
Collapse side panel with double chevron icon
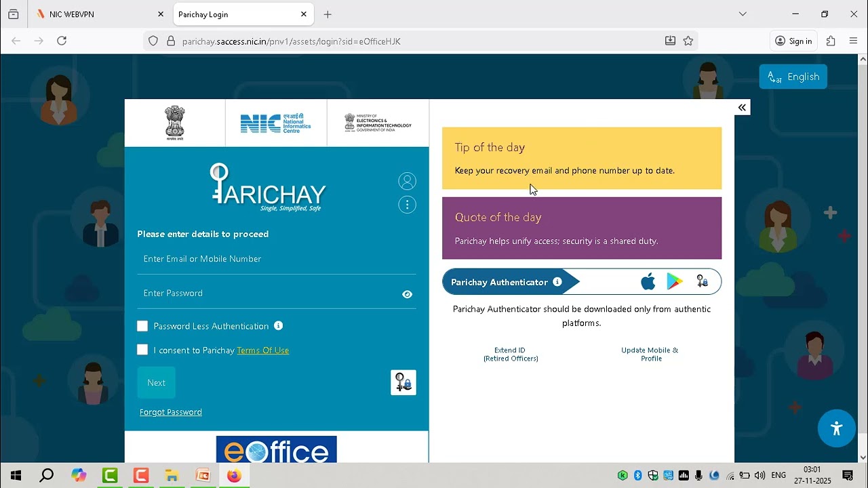[x=742, y=108]
